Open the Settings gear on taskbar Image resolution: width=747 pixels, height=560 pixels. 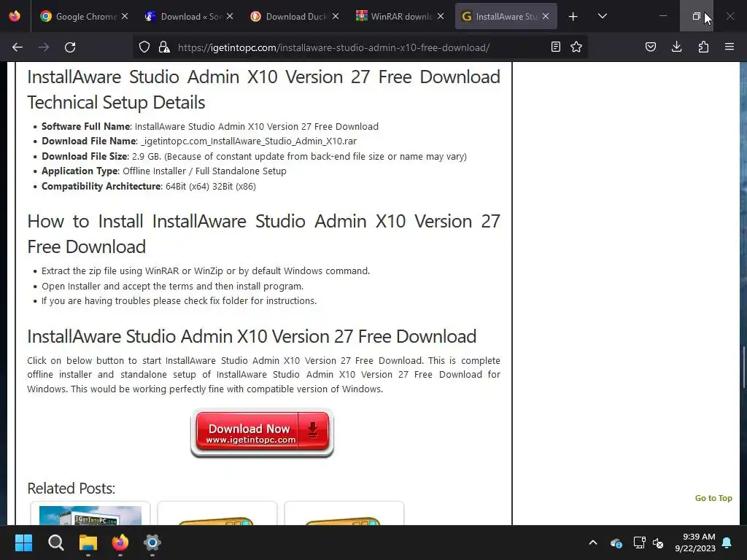point(152,542)
